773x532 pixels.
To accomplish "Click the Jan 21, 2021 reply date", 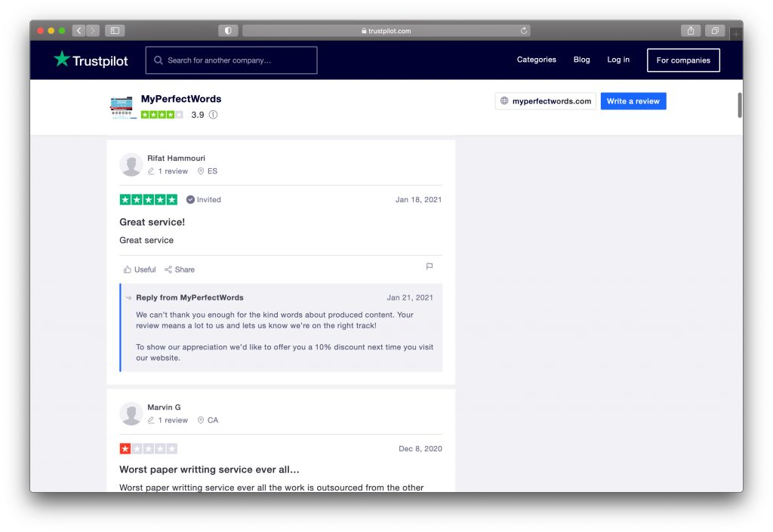I will (410, 297).
